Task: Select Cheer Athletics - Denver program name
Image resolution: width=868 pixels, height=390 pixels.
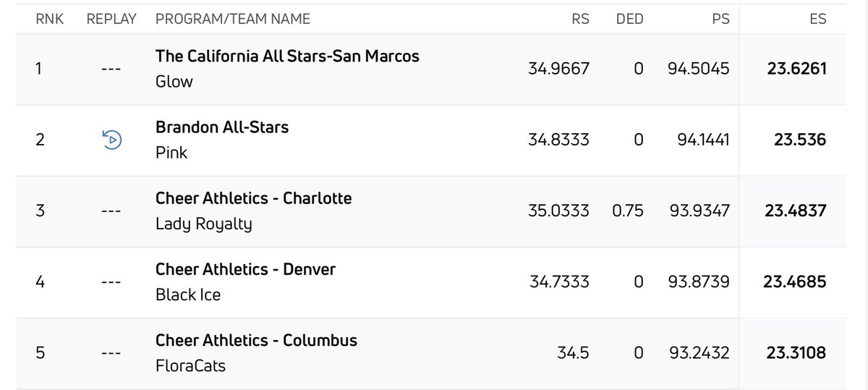Action: coord(246,269)
